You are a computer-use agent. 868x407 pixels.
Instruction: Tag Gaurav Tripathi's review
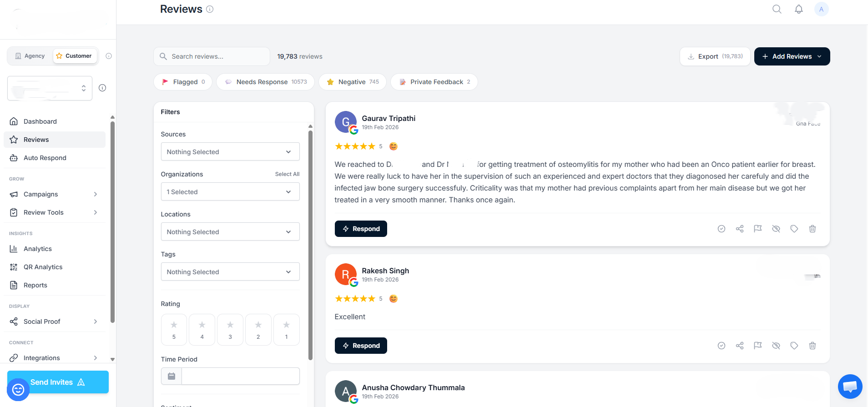(x=794, y=229)
